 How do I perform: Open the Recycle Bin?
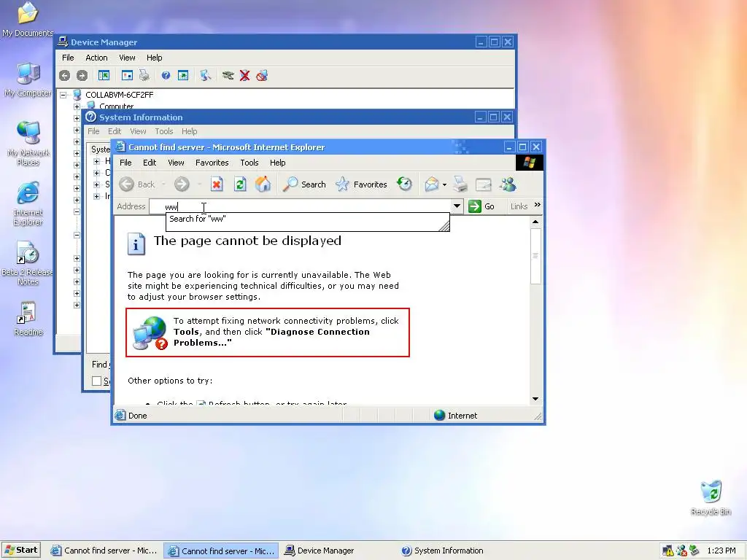click(711, 497)
